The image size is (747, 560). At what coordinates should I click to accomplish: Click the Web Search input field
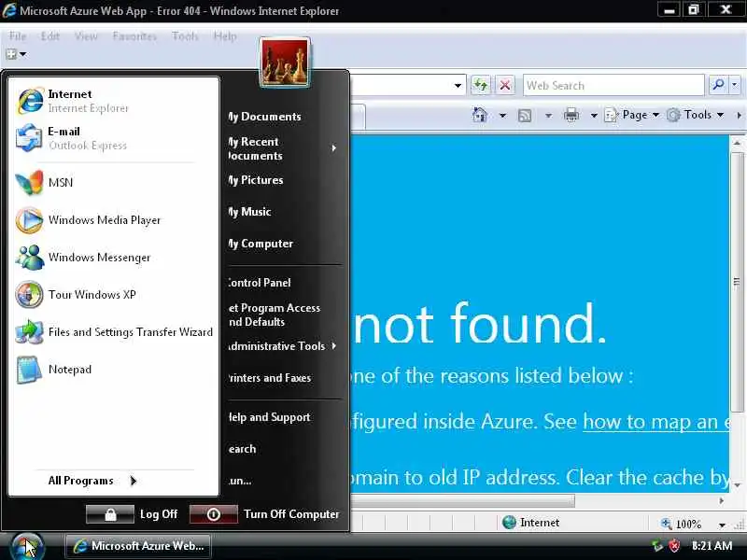[613, 85]
